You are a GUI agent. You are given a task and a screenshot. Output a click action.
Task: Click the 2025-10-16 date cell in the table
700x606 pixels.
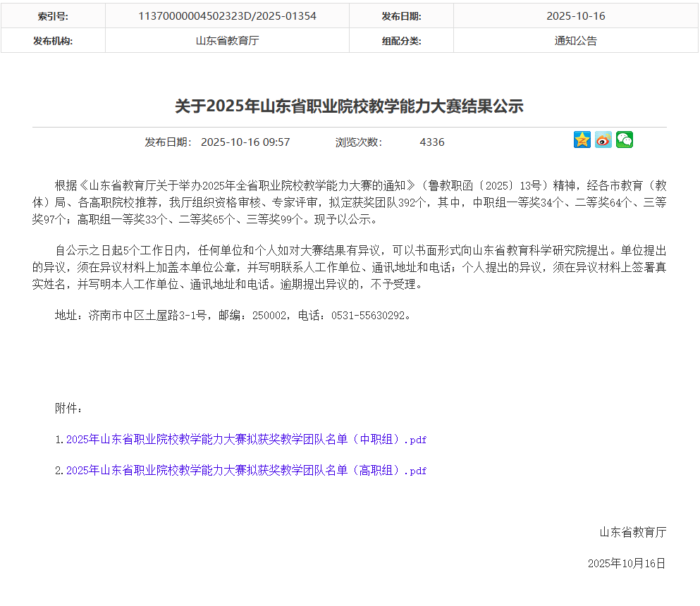coord(575,16)
